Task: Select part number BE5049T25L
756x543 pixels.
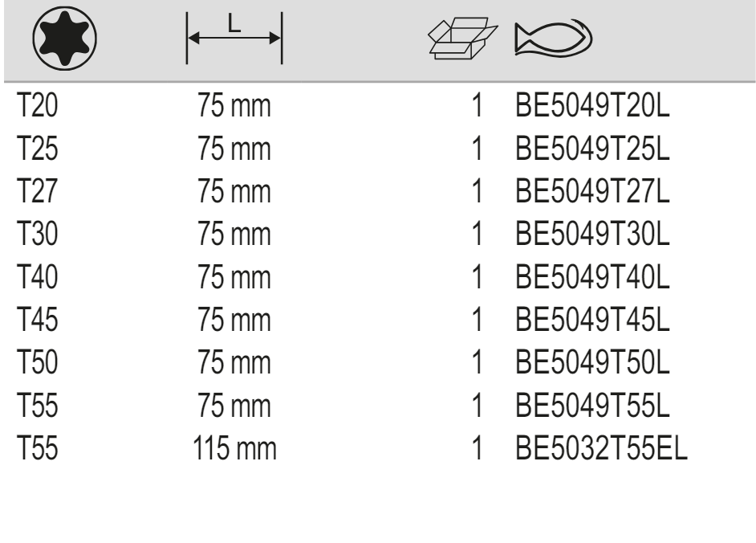Action: (x=593, y=149)
